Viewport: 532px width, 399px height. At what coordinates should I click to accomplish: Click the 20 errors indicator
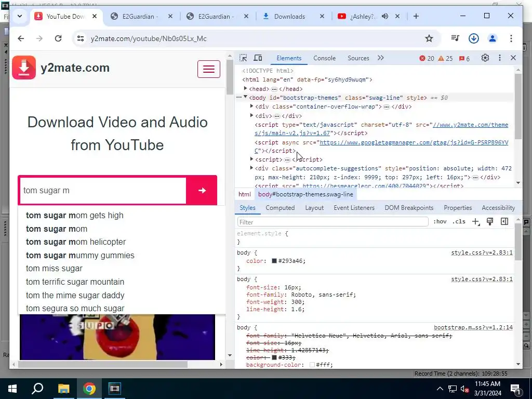point(427,58)
